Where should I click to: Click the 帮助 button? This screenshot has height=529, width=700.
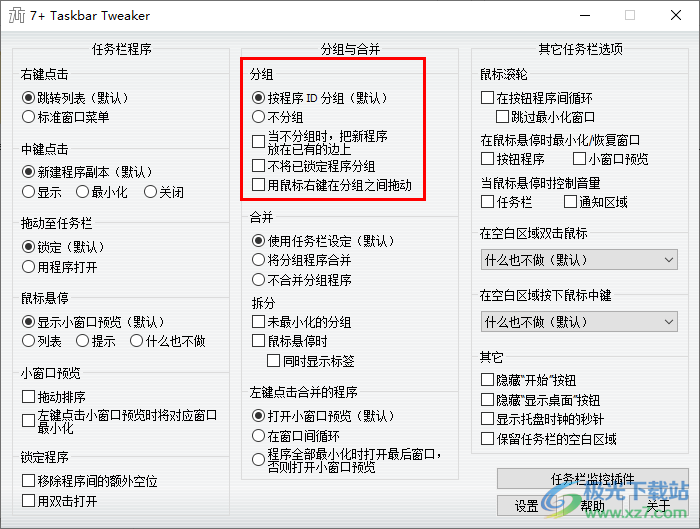pos(593,506)
